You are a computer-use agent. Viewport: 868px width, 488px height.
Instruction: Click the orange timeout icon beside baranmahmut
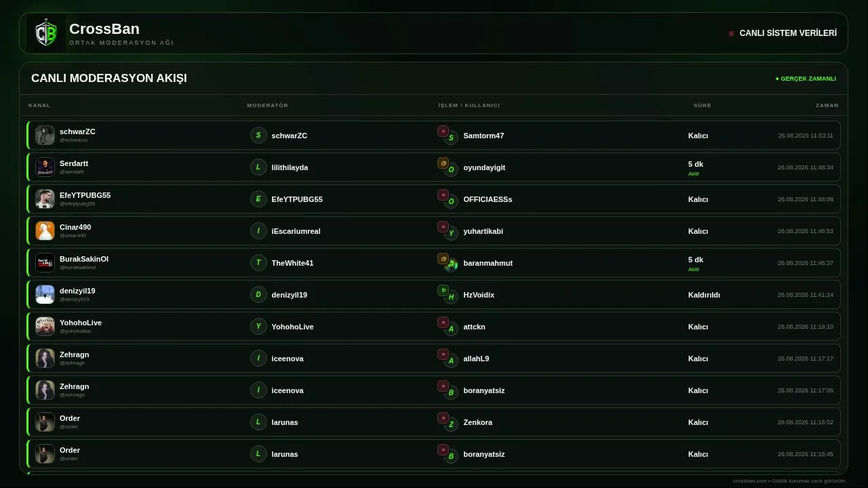pyautogui.click(x=443, y=259)
